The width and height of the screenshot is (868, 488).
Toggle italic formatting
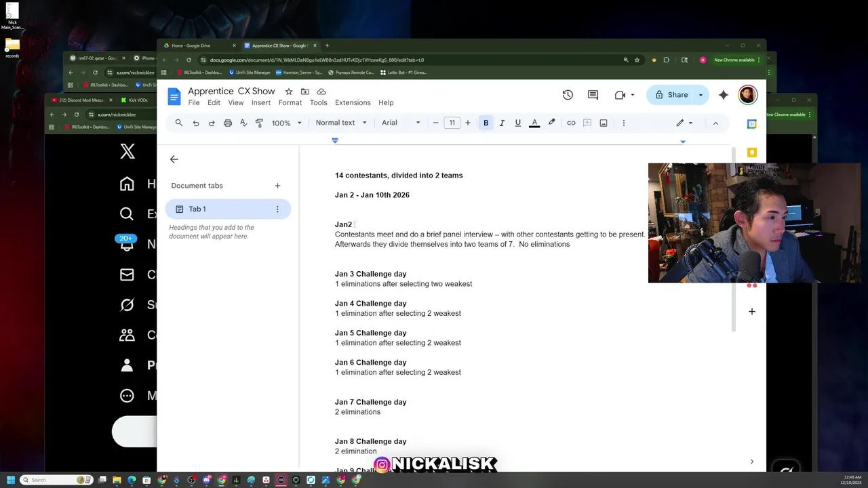point(502,123)
